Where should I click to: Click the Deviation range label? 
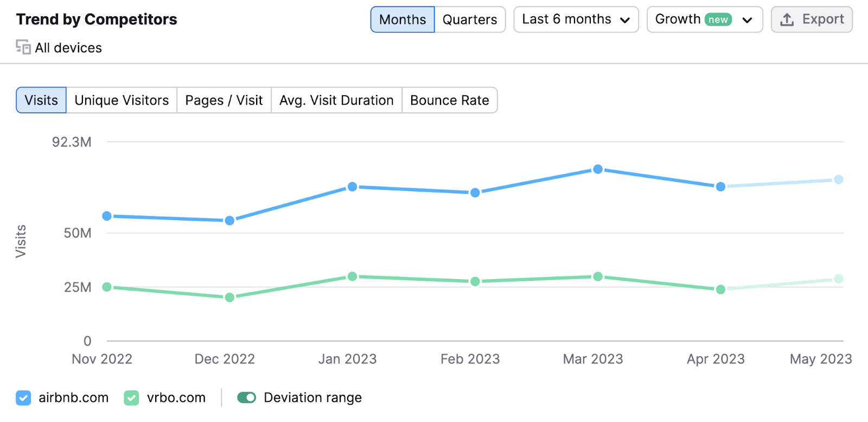pyautogui.click(x=312, y=398)
